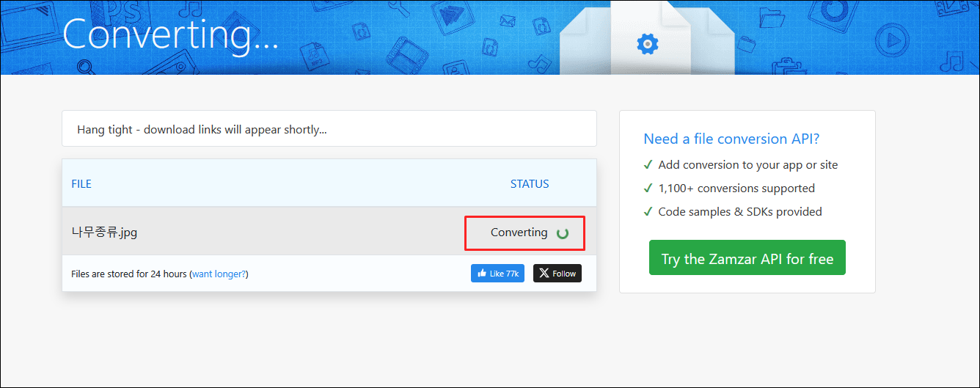This screenshot has width=980, height=388.
Task: Click the Facebook Like 77k button
Action: point(497,274)
